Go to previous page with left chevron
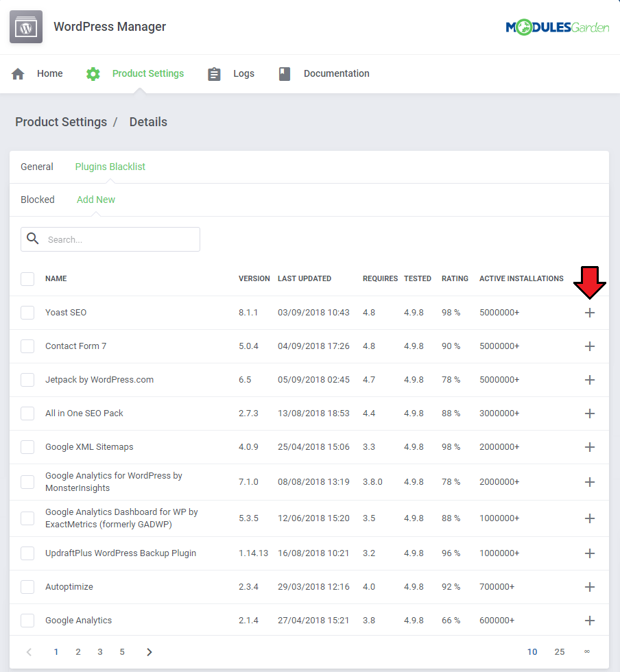This screenshot has width=620, height=672. 29,652
